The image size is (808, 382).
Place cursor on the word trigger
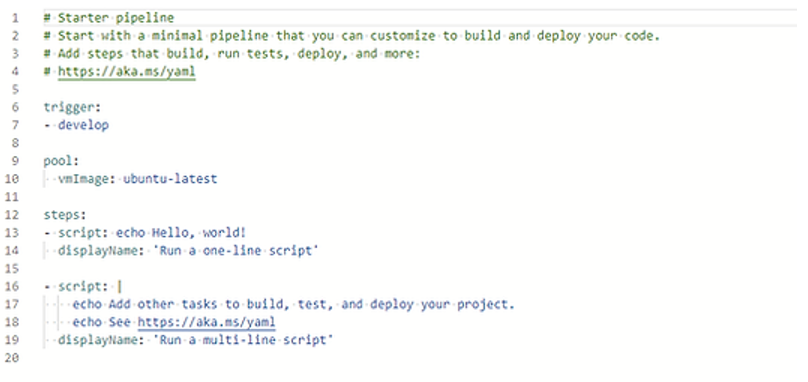tap(69, 108)
